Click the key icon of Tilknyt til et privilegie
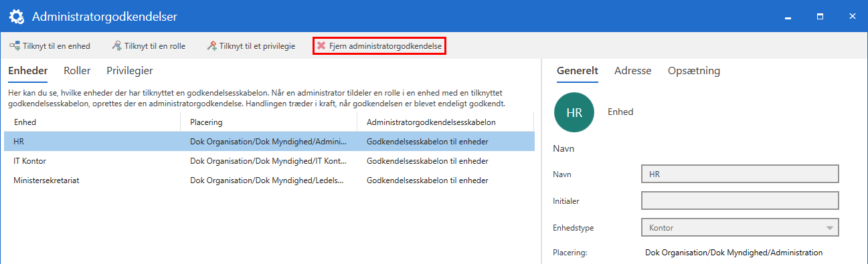868x264 pixels. [211, 46]
